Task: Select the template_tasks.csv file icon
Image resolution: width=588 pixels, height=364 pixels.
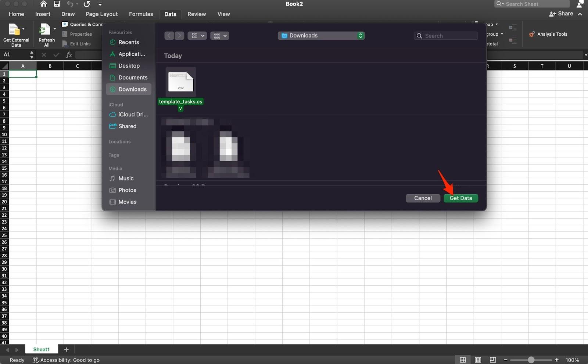Action: (x=180, y=82)
